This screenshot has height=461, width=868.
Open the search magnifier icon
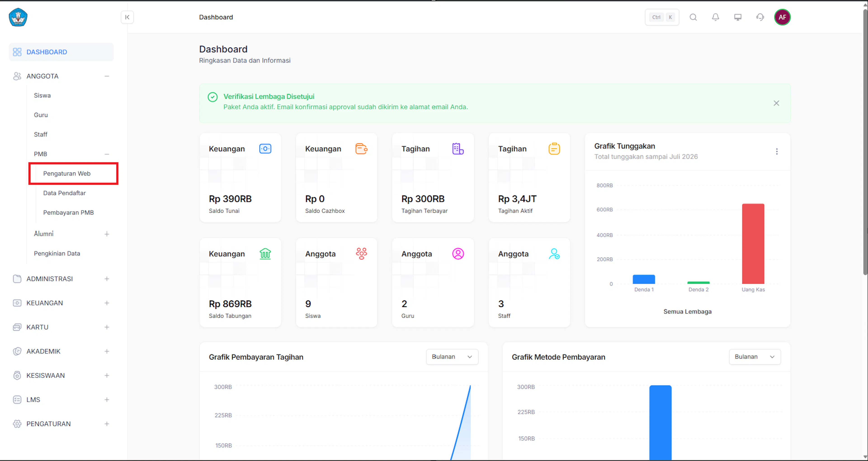click(x=693, y=17)
